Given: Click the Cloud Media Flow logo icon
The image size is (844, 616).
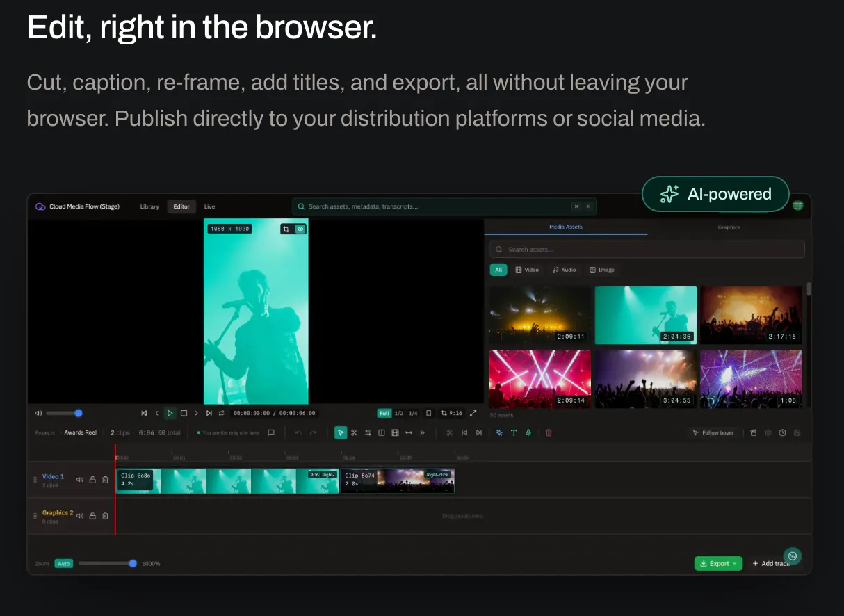Looking at the screenshot, I should tap(40, 206).
